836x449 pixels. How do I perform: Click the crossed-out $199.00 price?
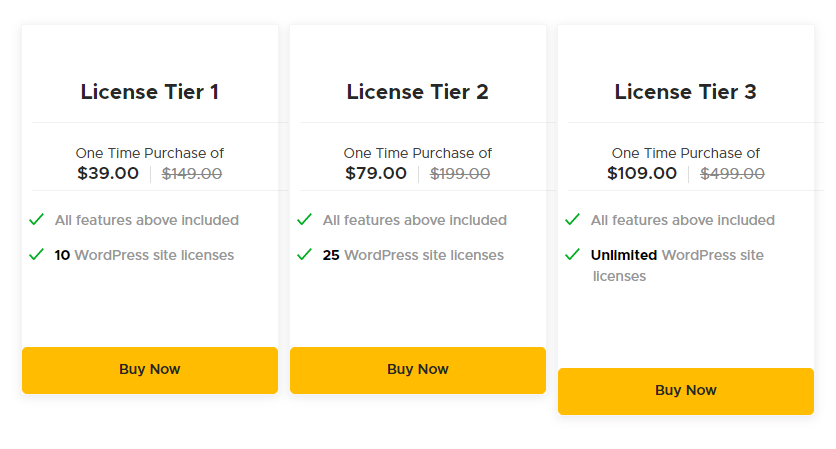click(460, 174)
